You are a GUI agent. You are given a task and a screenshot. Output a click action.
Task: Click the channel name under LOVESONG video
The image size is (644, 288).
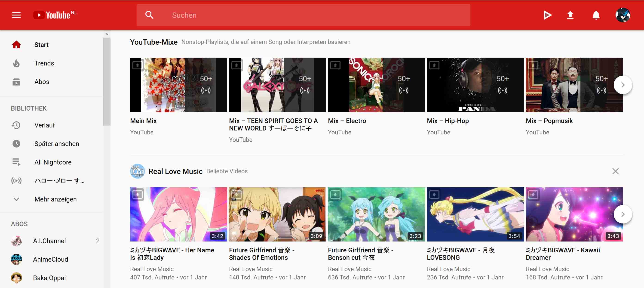pyautogui.click(x=448, y=269)
